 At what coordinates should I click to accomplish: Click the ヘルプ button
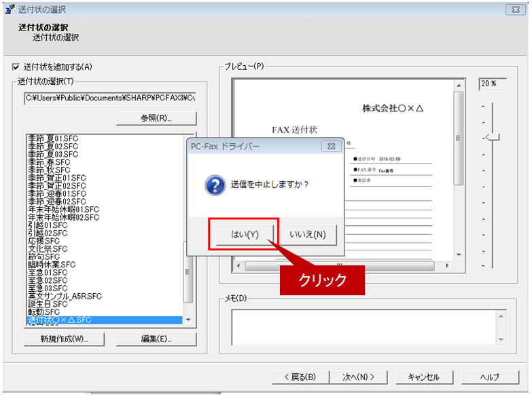pyautogui.click(x=491, y=377)
